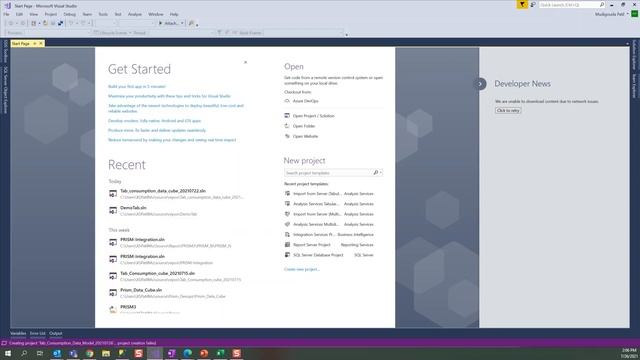Click the Open File toolbar icon
Screen dimensions: 640x360
[x=45, y=23]
